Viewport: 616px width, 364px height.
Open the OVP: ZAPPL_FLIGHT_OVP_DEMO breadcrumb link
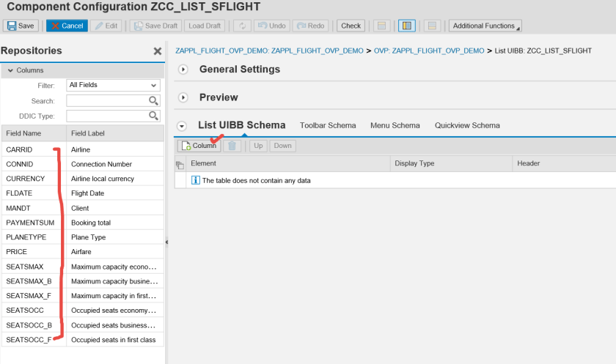[x=429, y=51]
